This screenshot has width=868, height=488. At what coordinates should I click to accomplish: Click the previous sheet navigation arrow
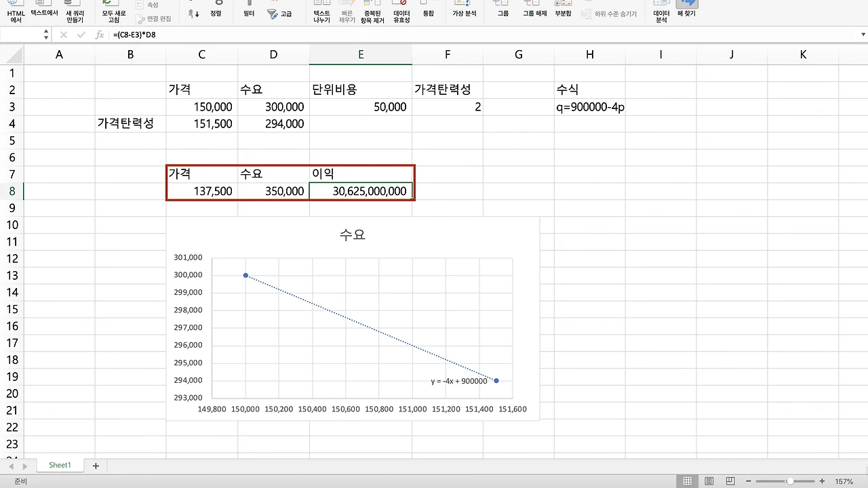click(10, 466)
